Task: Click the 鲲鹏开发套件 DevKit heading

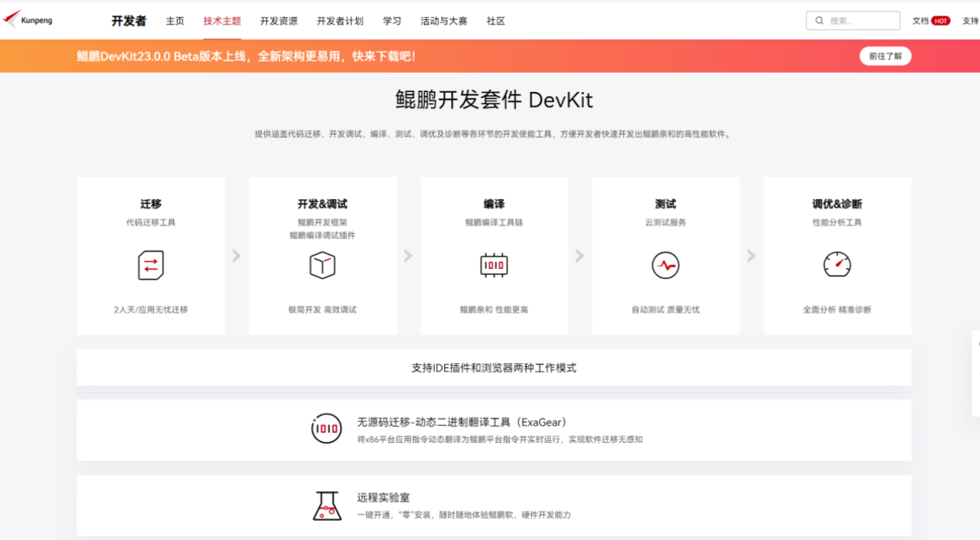Action: [x=494, y=100]
